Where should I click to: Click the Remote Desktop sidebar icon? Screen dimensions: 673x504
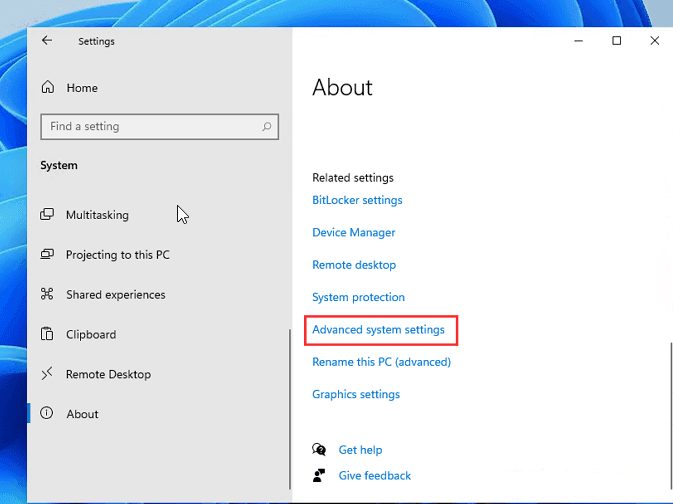point(47,374)
